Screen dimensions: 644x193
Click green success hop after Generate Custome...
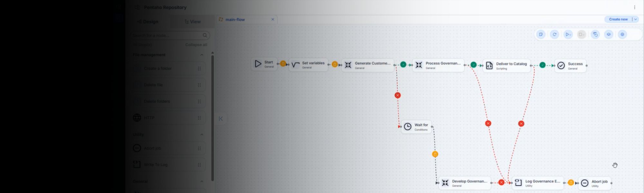tap(403, 65)
